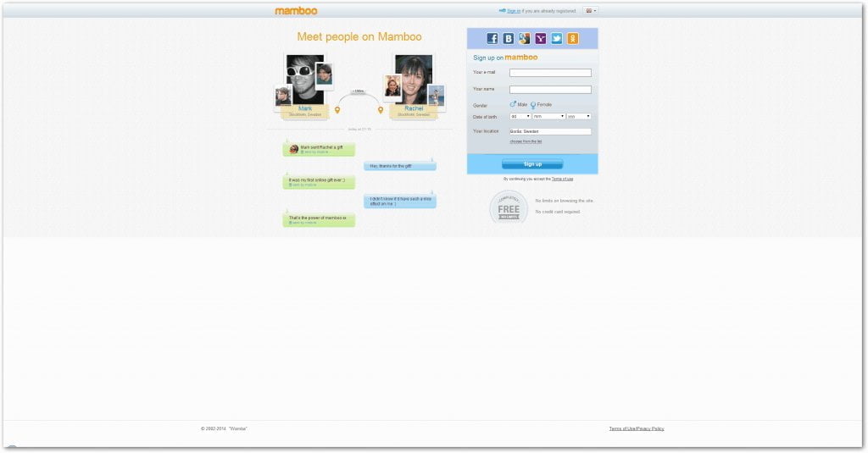Viewport: 868px width, 453px height.
Task: Click the Sign in link
Action: pyautogui.click(x=514, y=11)
